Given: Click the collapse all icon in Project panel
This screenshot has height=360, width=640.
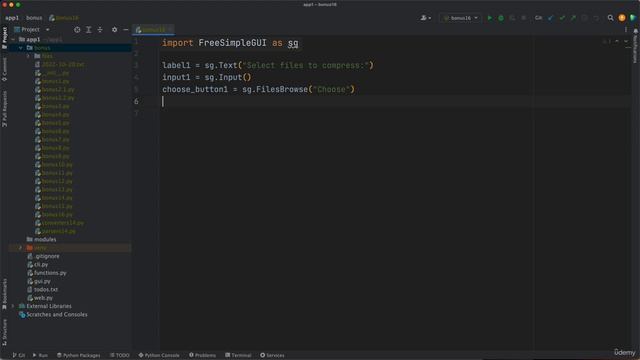Looking at the screenshot, I should (100, 29).
